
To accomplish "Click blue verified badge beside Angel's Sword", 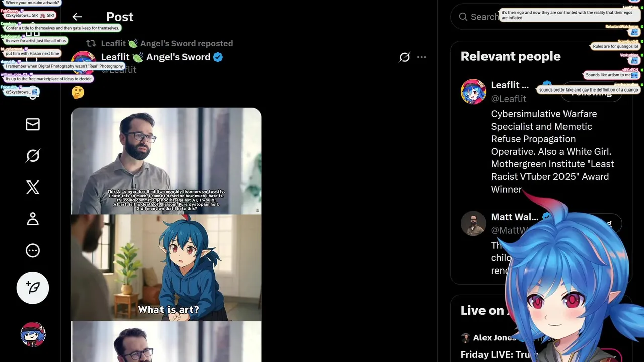I will [x=218, y=57].
